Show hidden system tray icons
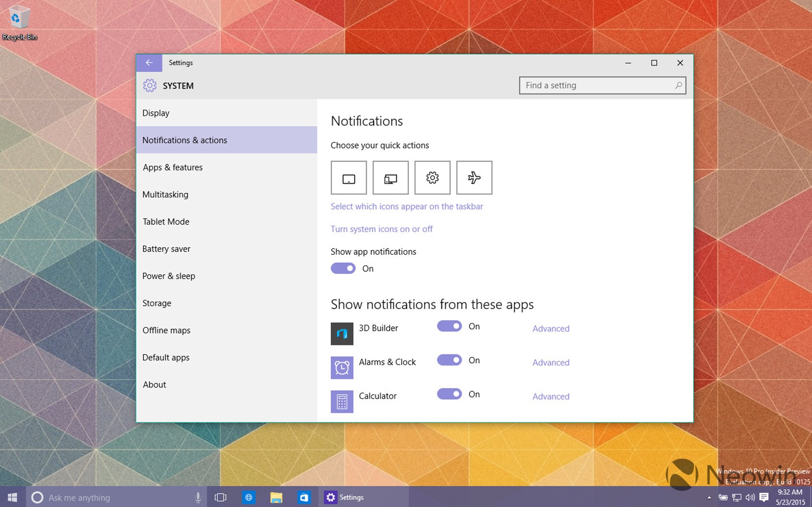This screenshot has width=812, height=507. (x=709, y=497)
